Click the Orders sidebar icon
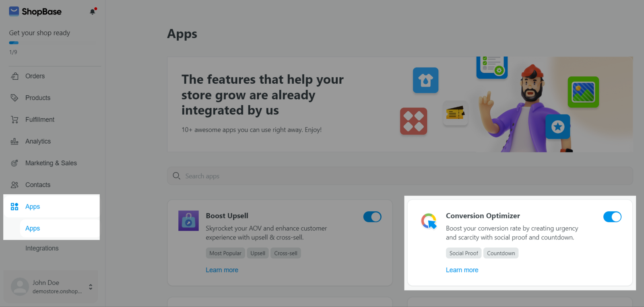The height and width of the screenshot is (307, 644). (x=14, y=76)
